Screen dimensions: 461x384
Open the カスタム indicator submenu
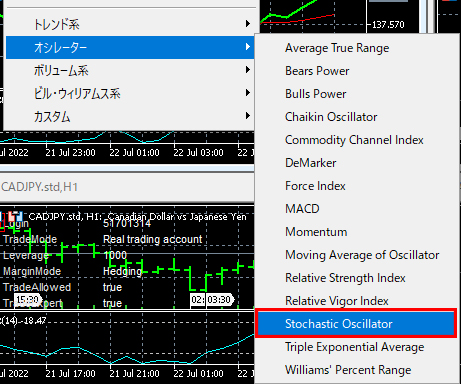tap(130, 116)
